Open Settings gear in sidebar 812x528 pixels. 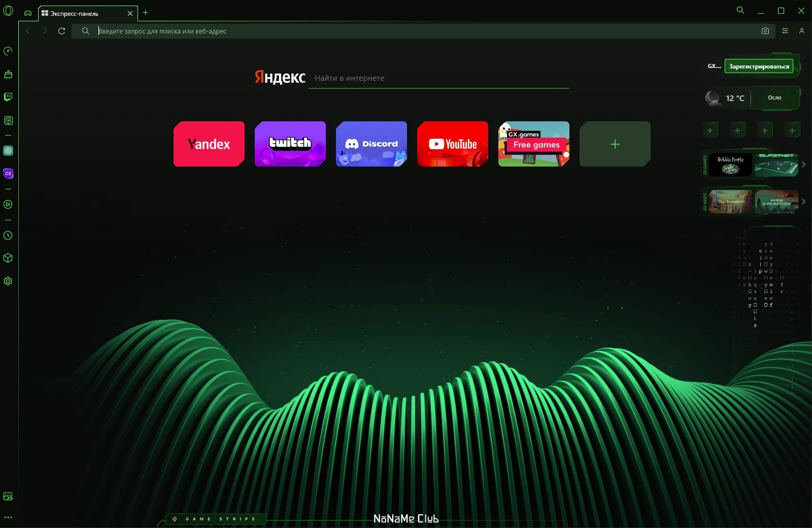point(8,281)
